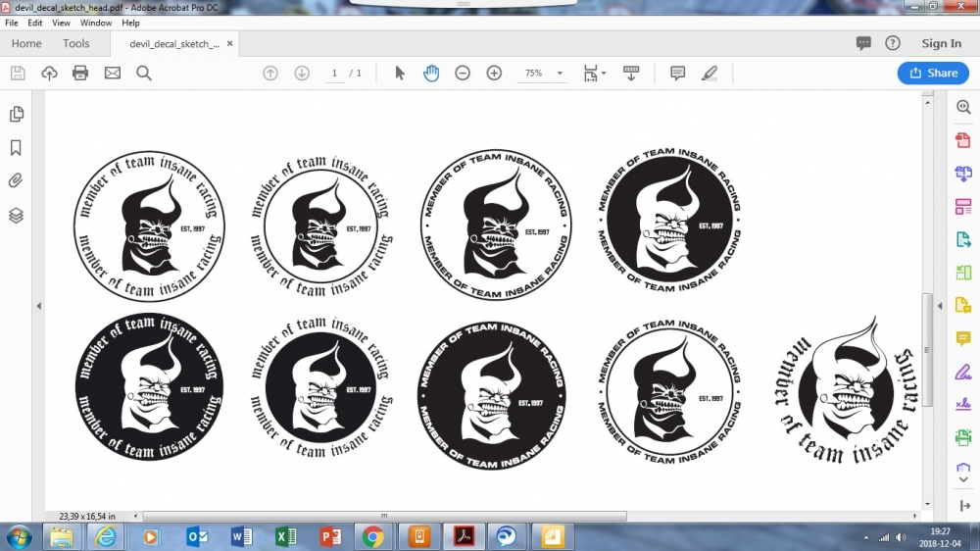The width and height of the screenshot is (980, 551).
Task: Click the Zoom out minus icon
Action: (463, 74)
